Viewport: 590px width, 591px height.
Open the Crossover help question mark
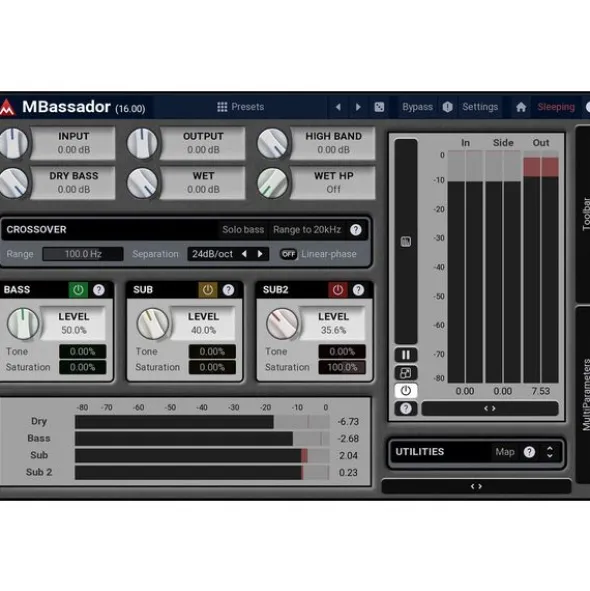(x=356, y=230)
